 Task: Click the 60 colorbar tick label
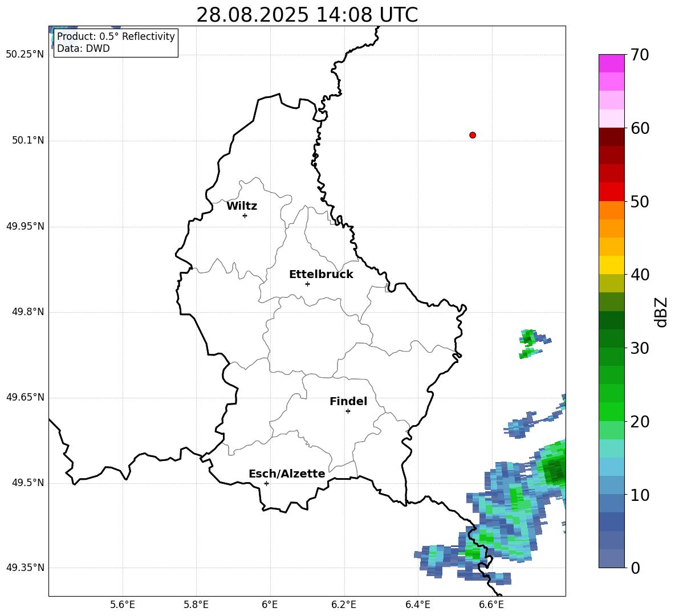point(640,128)
